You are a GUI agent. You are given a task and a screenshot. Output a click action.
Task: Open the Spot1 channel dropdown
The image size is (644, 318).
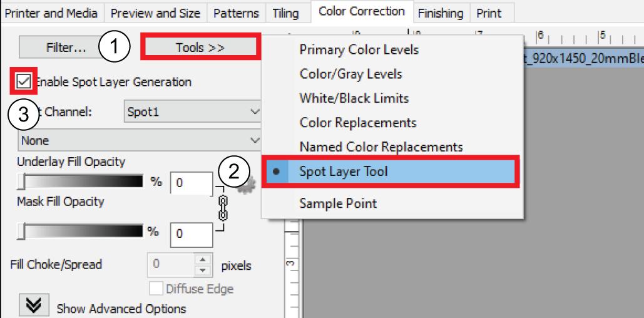193,112
